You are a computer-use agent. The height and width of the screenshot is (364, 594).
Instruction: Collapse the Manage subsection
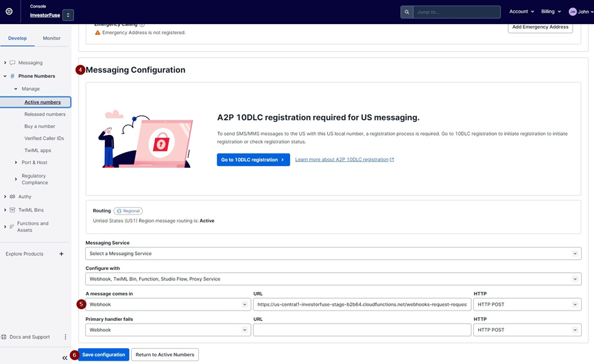click(x=16, y=88)
